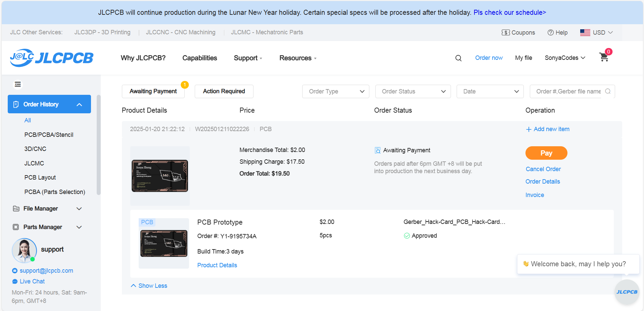Click the green Approved check icon
The image size is (644, 311).
pyautogui.click(x=407, y=236)
